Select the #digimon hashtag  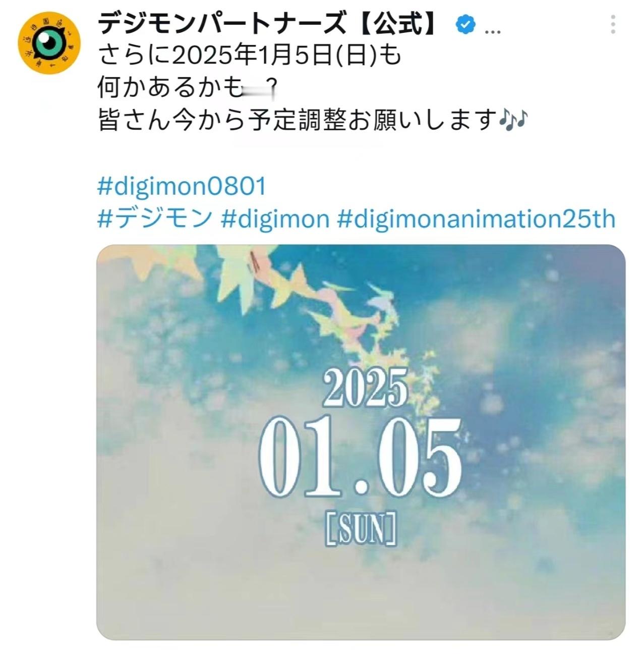[x=275, y=220]
